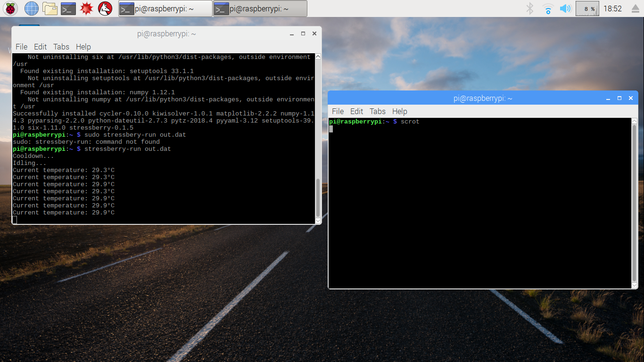The image size is (644, 362).
Task: Launch a new Terminal using the taskbar launcher
Action: point(67,8)
